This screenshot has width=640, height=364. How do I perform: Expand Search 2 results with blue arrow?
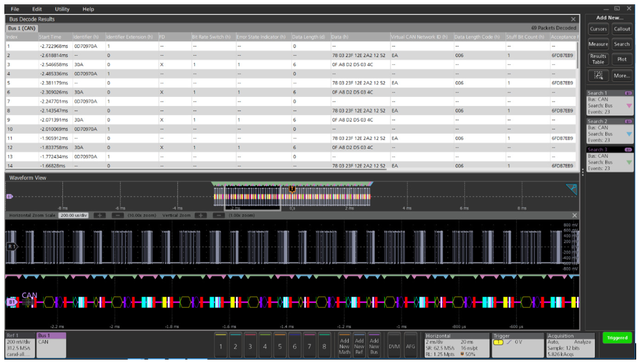tap(629, 133)
